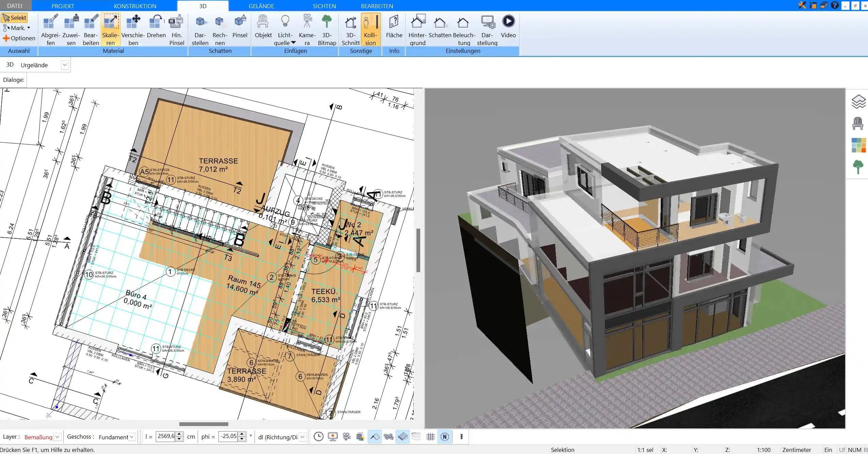The image size is (868, 454).
Task: Open Hintergrund settings
Action: tap(417, 30)
